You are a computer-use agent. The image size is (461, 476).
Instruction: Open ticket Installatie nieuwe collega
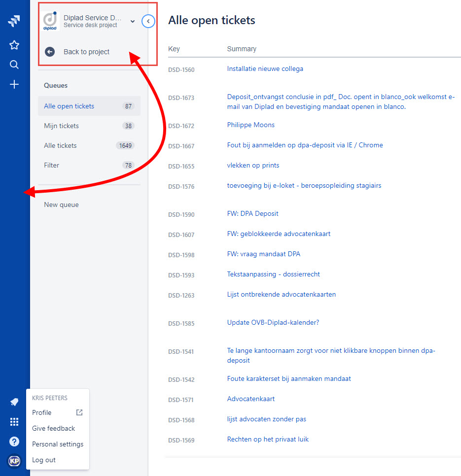click(x=265, y=69)
